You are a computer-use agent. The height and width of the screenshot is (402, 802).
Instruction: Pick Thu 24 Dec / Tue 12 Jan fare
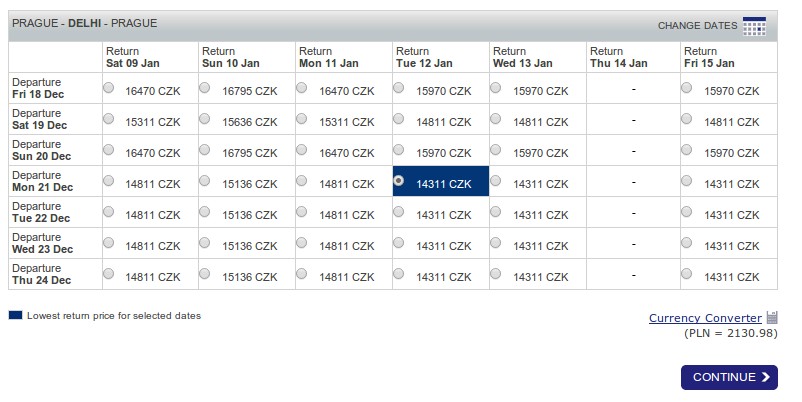pyautogui.click(x=398, y=274)
